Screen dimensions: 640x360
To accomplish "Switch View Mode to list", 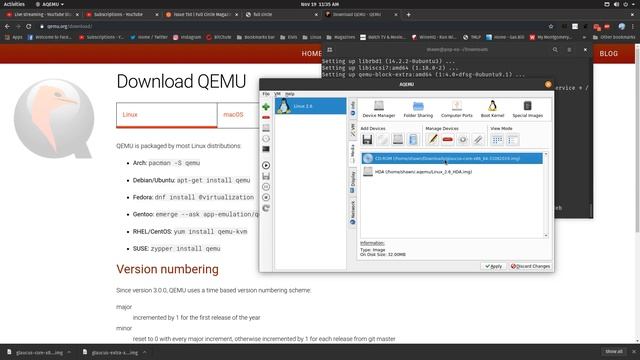I will 513,140.
